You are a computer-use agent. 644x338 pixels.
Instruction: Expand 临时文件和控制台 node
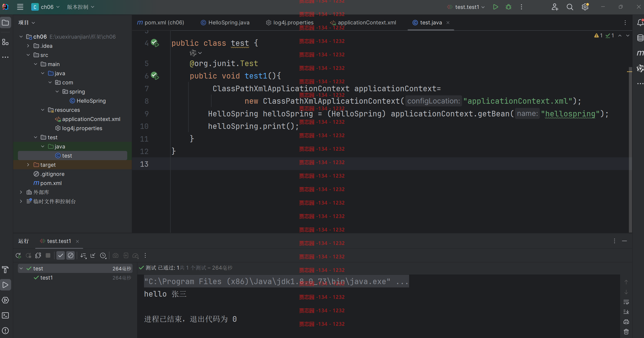point(21,202)
